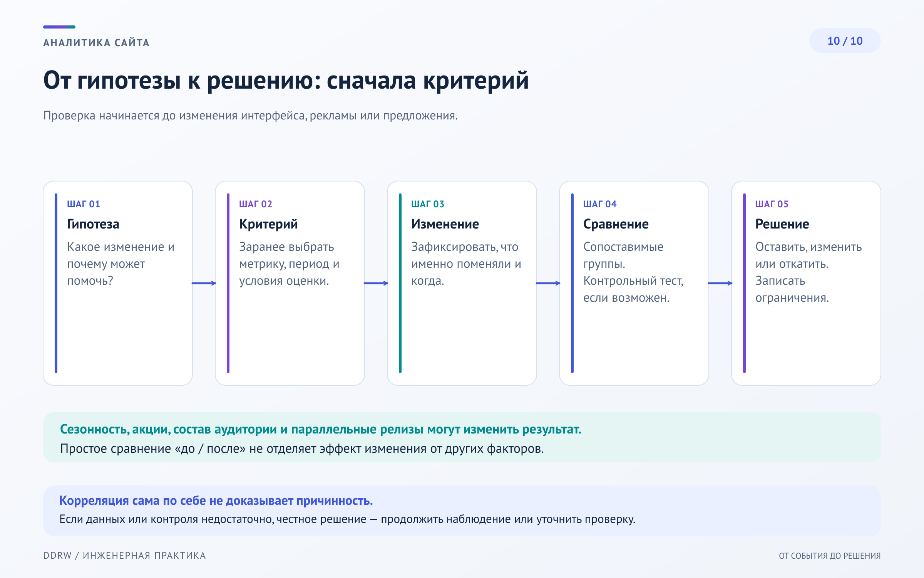Screen dimensions: 924x578
Task: Select the 'Критерий' card title
Action: [x=268, y=224]
